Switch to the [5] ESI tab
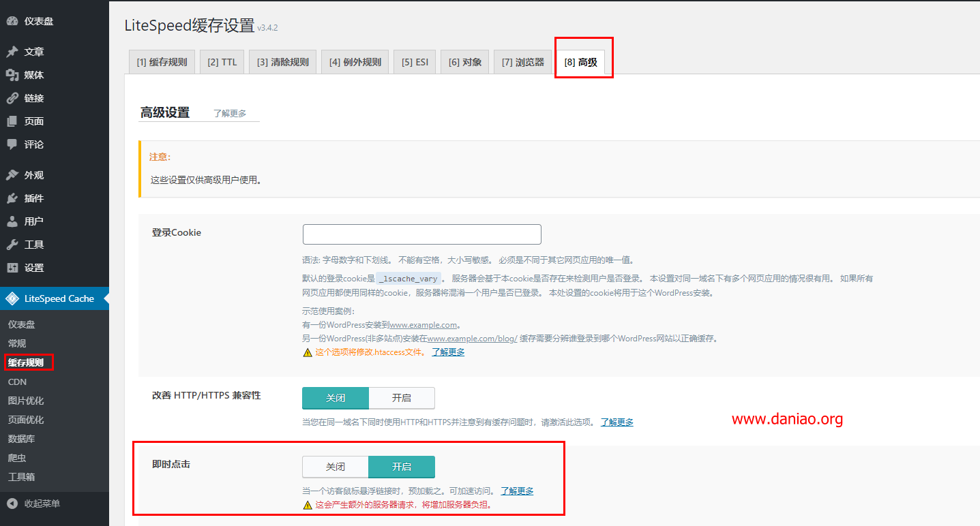This screenshot has height=526, width=980. 415,62
